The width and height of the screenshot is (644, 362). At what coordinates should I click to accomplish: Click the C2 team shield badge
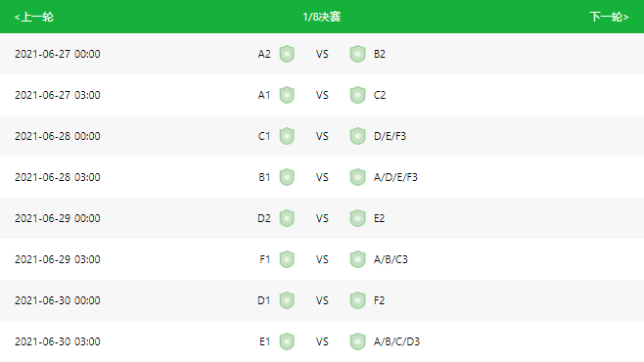coord(358,95)
